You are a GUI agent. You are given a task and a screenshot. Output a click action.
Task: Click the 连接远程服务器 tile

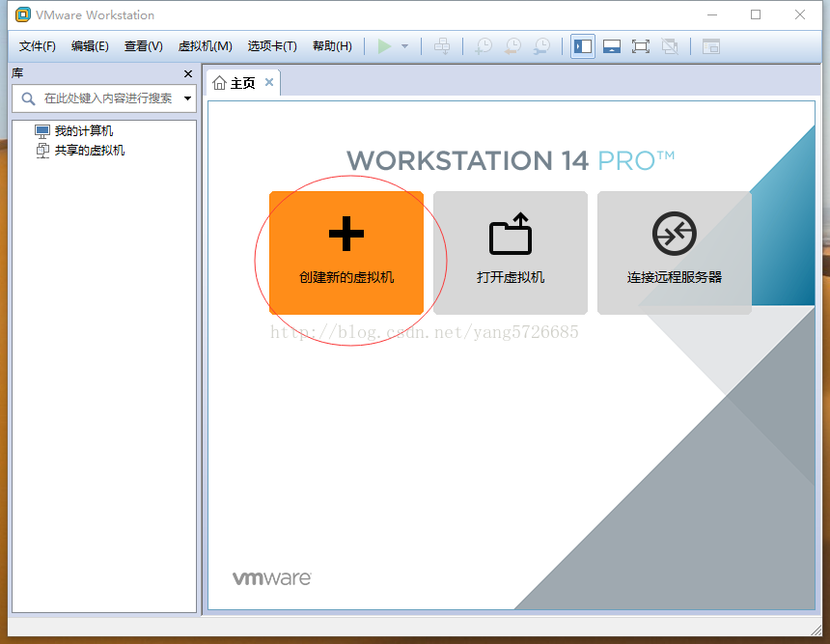pos(675,253)
